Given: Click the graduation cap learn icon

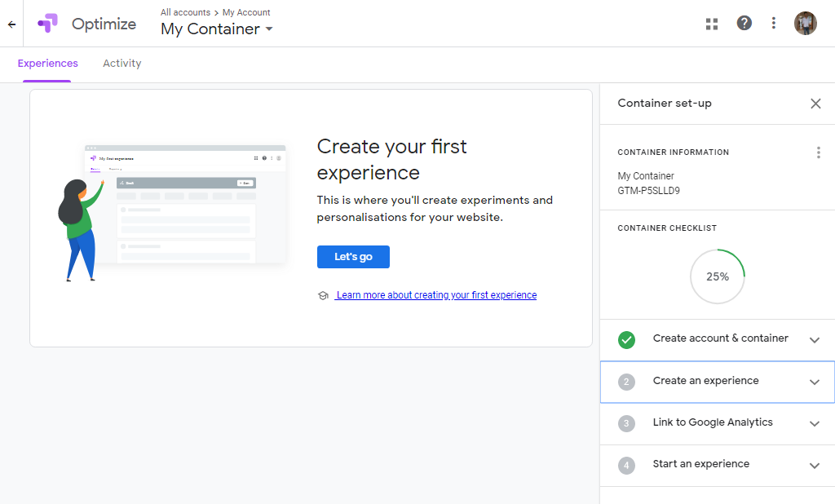Looking at the screenshot, I should 323,296.
